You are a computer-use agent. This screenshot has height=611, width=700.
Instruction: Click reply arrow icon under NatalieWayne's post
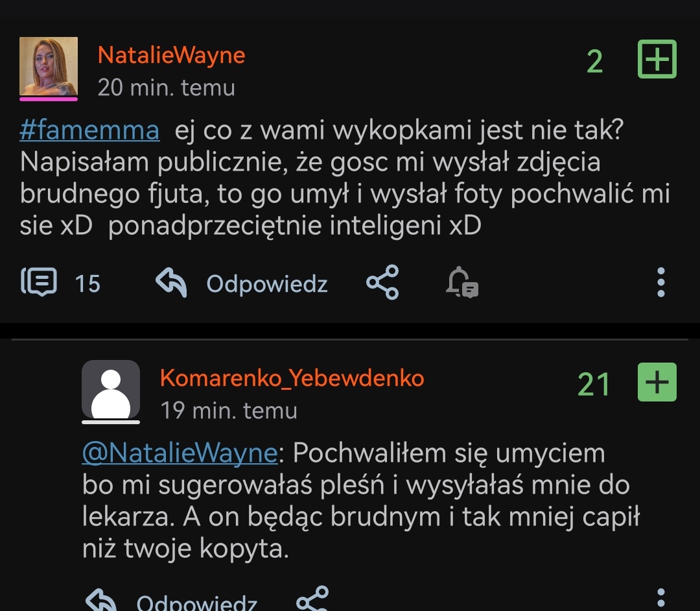(x=172, y=283)
